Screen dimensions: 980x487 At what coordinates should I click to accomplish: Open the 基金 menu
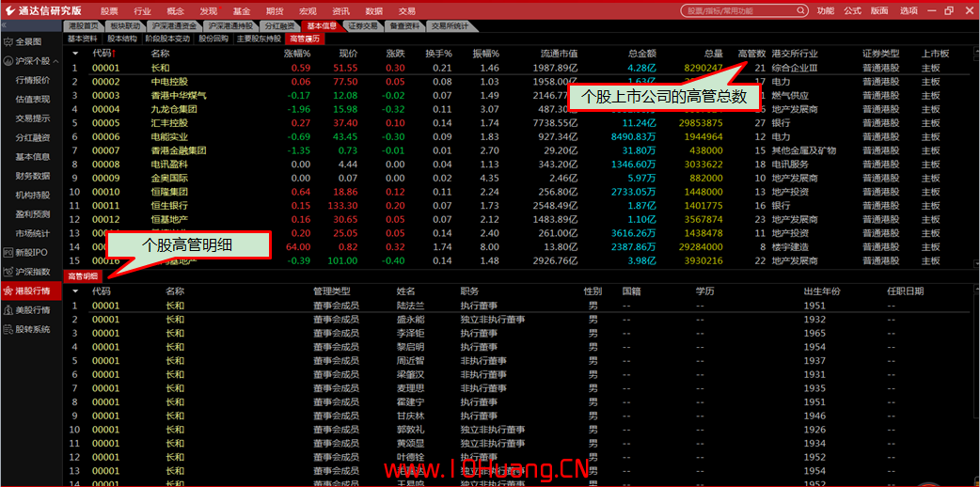tap(242, 10)
